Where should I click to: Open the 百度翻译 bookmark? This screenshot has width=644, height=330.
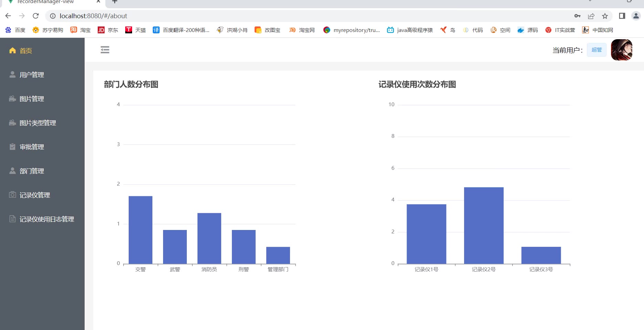[x=181, y=30]
